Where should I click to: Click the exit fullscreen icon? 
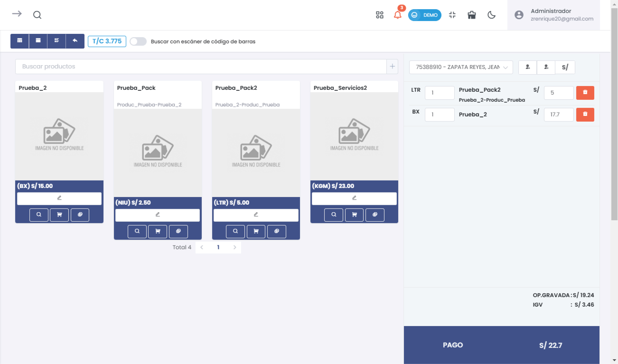click(x=452, y=15)
